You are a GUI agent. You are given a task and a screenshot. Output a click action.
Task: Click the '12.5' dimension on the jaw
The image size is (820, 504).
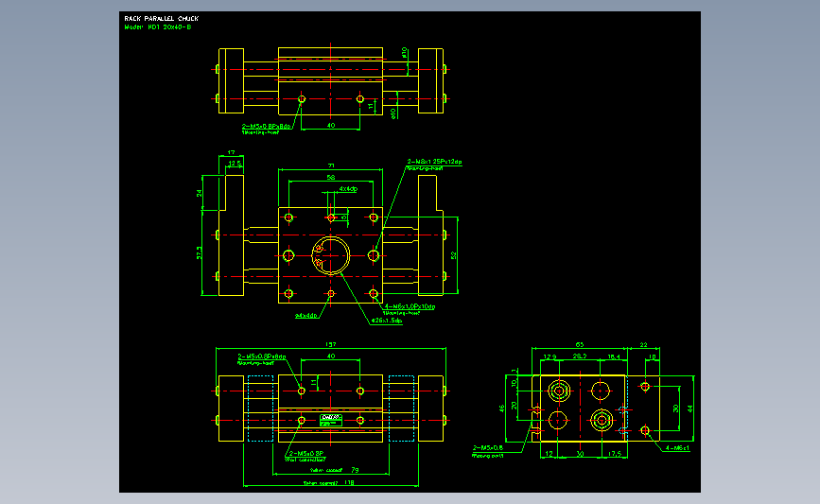click(x=235, y=164)
